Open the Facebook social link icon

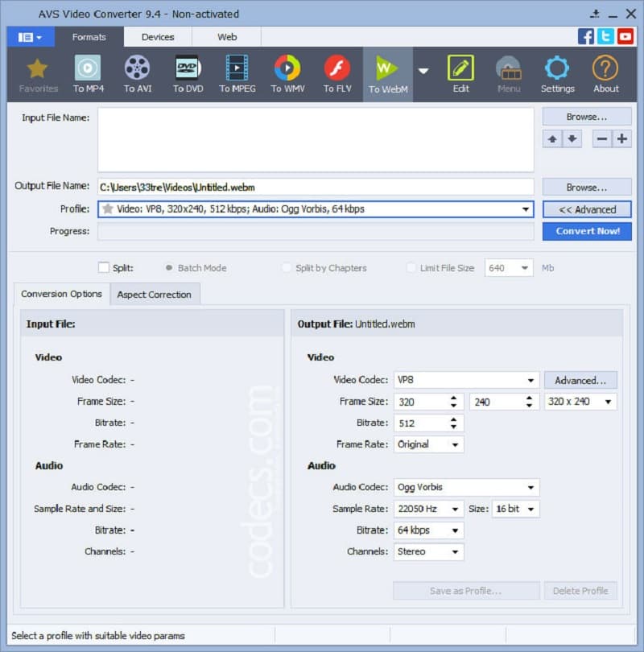pos(586,36)
